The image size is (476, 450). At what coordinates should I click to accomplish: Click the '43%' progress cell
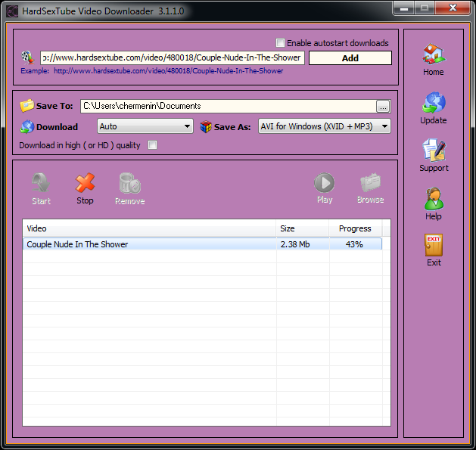(354, 244)
